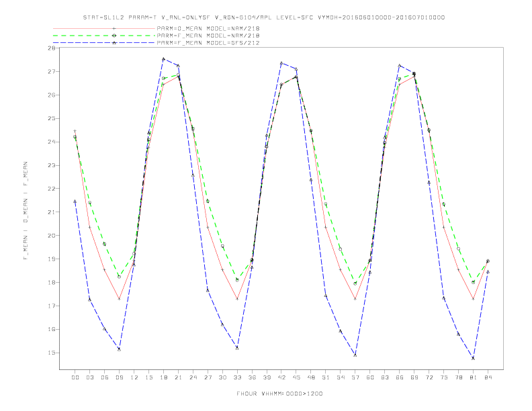This screenshot has width=532, height=411.
Task: Click x-axis tick label 57
Action: click(x=355, y=377)
